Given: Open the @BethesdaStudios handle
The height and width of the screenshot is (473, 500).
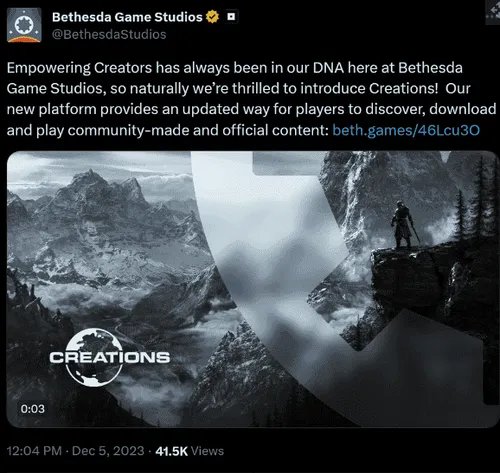Looking at the screenshot, I should [109, 34].
